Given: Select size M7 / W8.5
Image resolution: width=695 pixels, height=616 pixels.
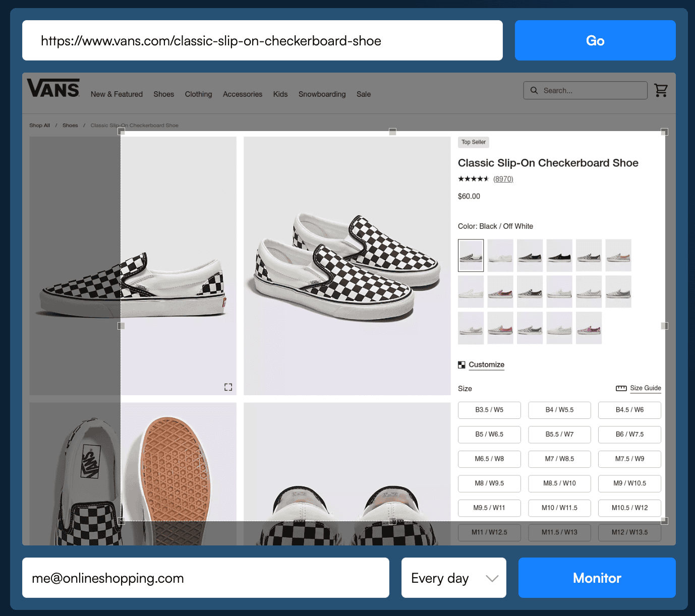Looking at the screenshot, I should [559, 459].
